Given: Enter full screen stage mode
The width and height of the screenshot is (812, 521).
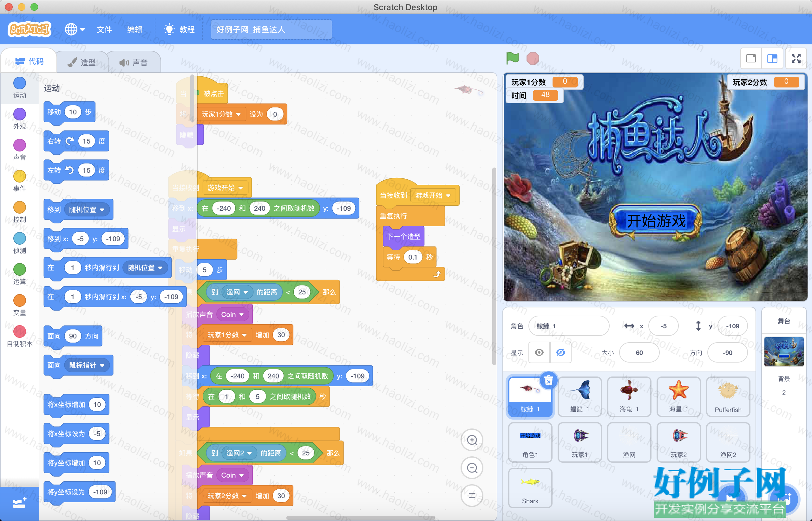Looking at the screenshot, I should 796,59.
